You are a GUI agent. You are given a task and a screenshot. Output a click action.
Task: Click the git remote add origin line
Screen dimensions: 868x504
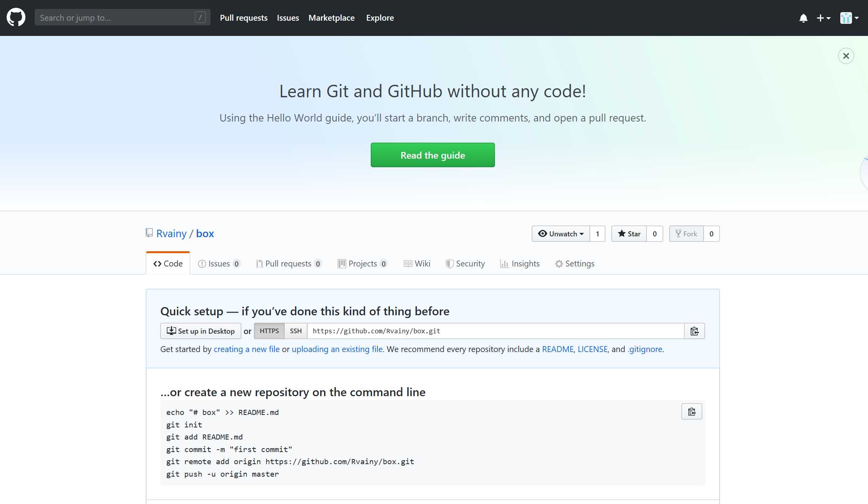click(290, 461)
